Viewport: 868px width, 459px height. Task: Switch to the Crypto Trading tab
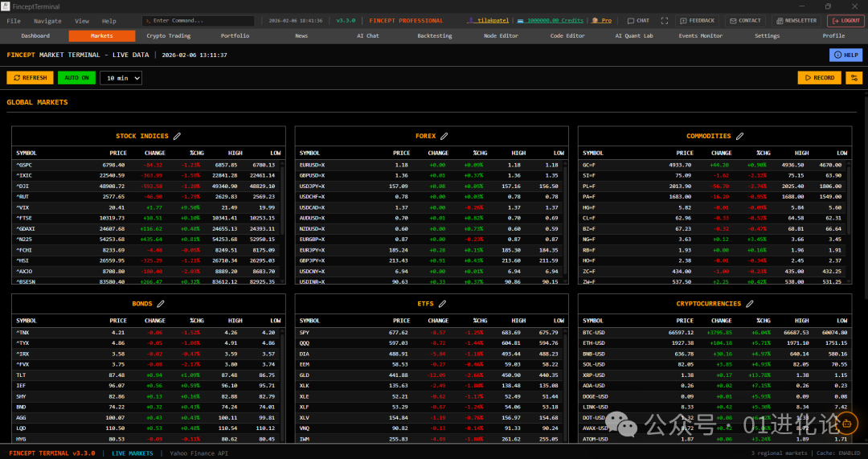(169, 36)
